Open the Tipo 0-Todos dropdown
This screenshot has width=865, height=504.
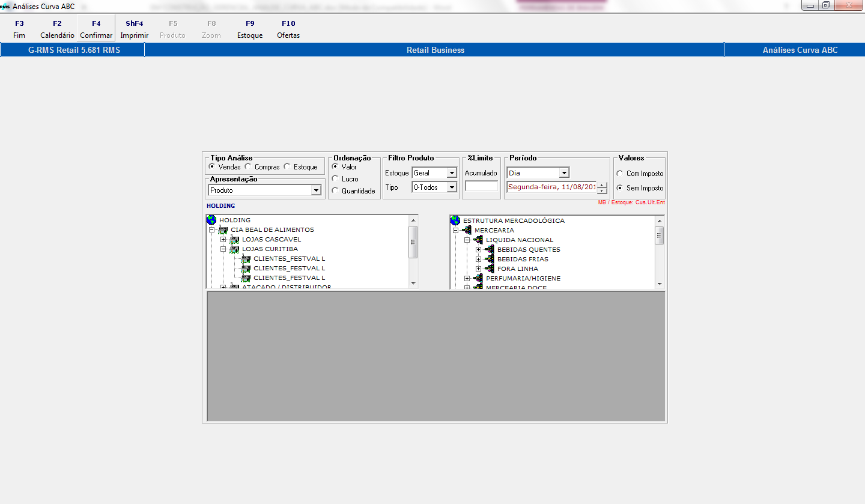coord(452,187)
